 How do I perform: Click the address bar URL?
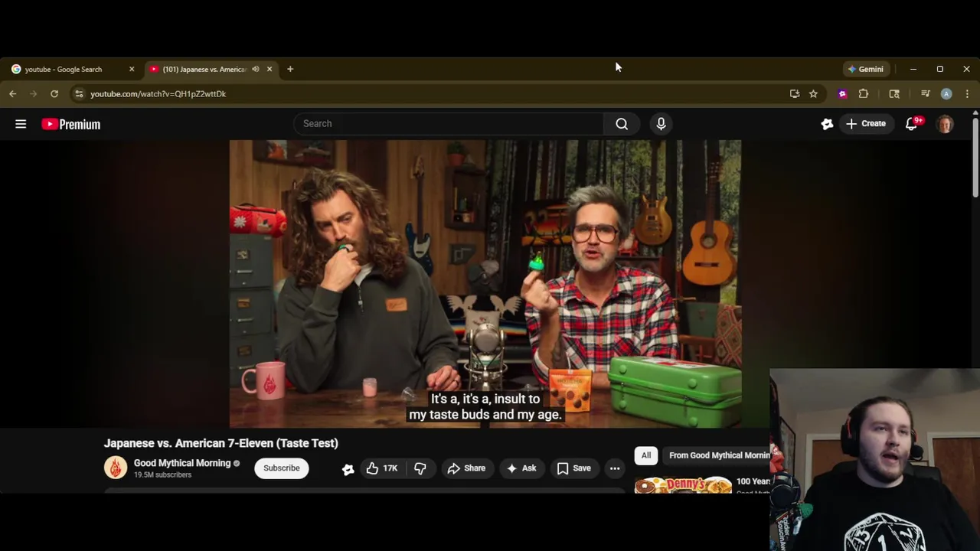(158, 93)
